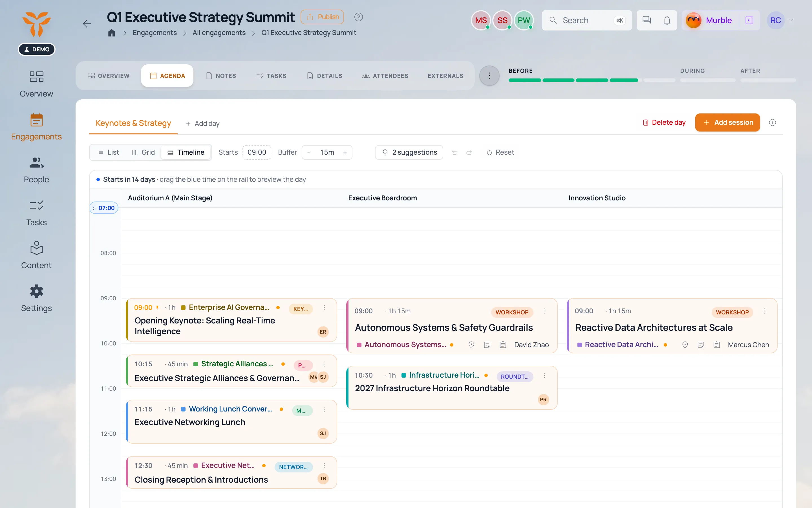This screenshot has width=812, height=508.
Task: Open People in the left sidebar
Action: tap(36, 170)
